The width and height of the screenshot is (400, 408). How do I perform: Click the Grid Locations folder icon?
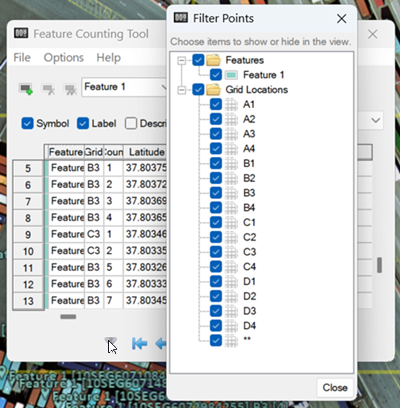(x=213, y=90)
